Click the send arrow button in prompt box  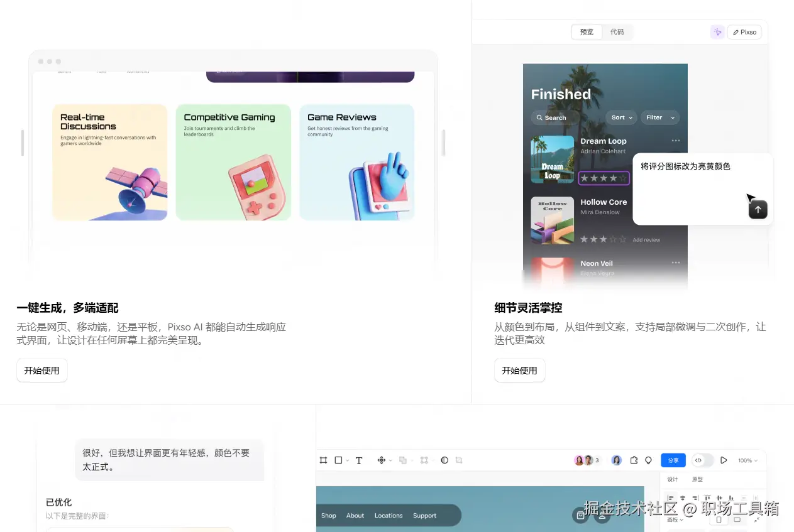point(758,210)
